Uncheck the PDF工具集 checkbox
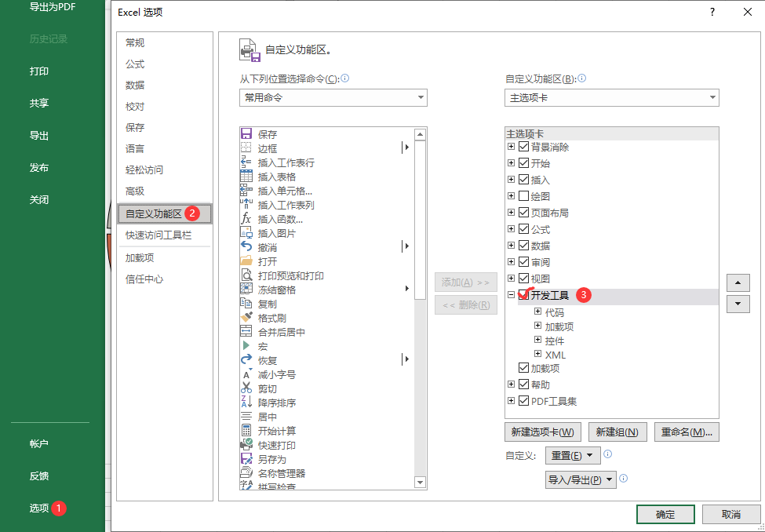 [523, 401]
